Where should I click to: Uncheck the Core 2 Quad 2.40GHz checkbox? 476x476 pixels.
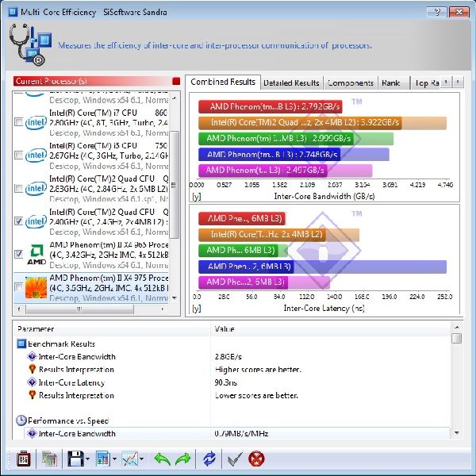click(x=18, y=221)
